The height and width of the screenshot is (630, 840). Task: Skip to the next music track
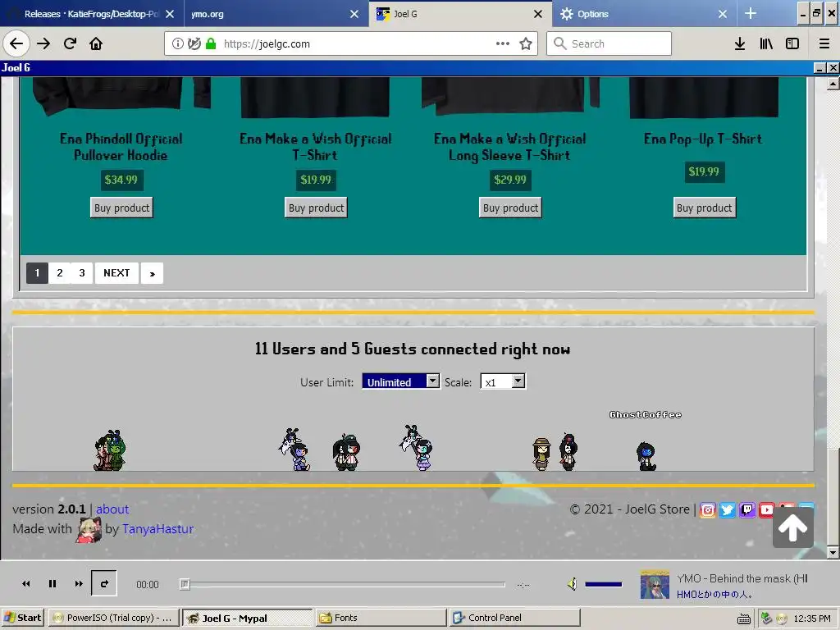(x=79, y=584)
